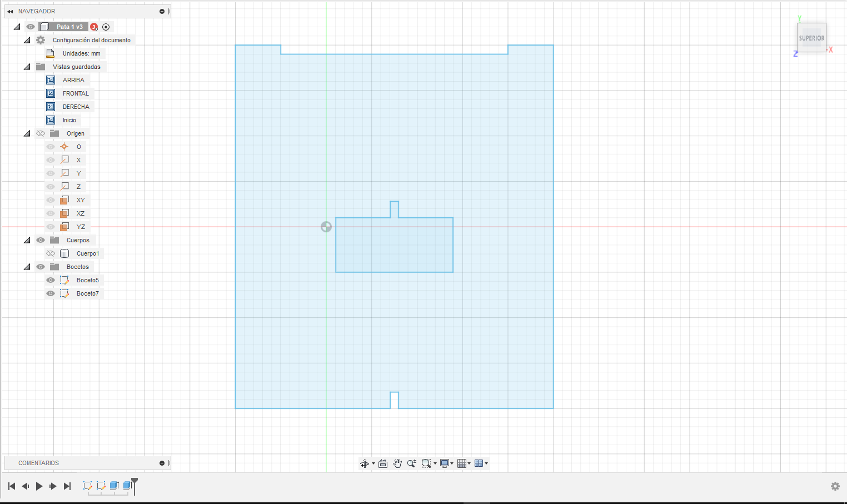Expand the COMENTARIOS panel
847x504 pixels.
click(x=162, y=463)
